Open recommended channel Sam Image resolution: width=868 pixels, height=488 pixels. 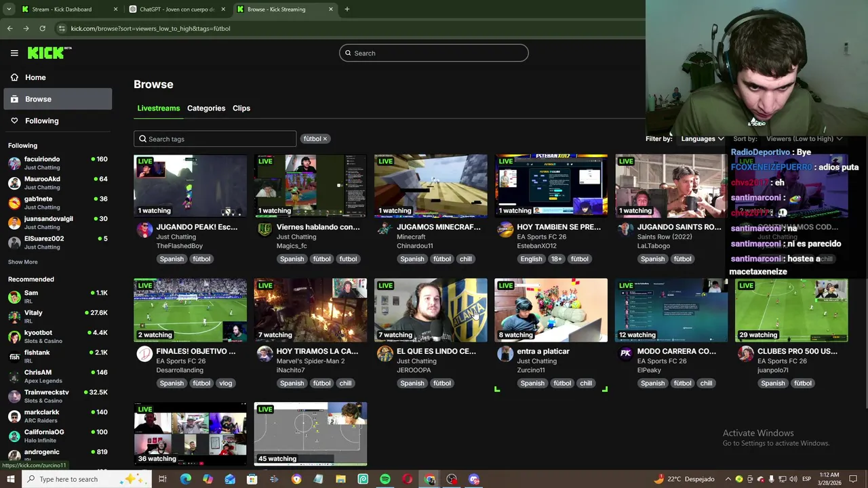58,297
